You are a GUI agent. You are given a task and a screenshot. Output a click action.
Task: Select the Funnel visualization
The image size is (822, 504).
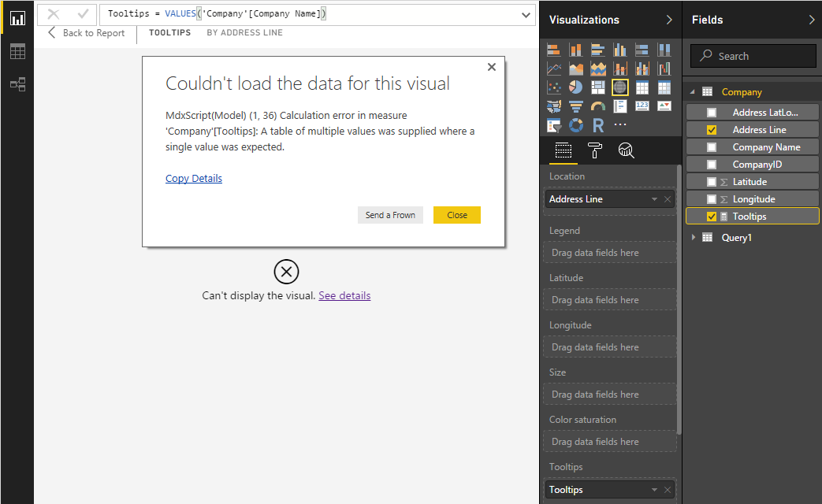[x=575, y=106]
